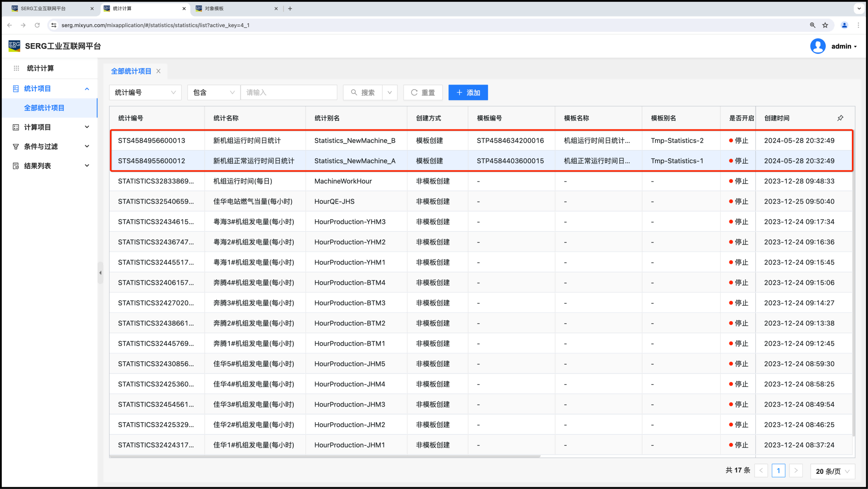The height and width of the screenshot is (489, 868).
Task: Click the browser zoom magnifier icon
Action: [813, 25]
